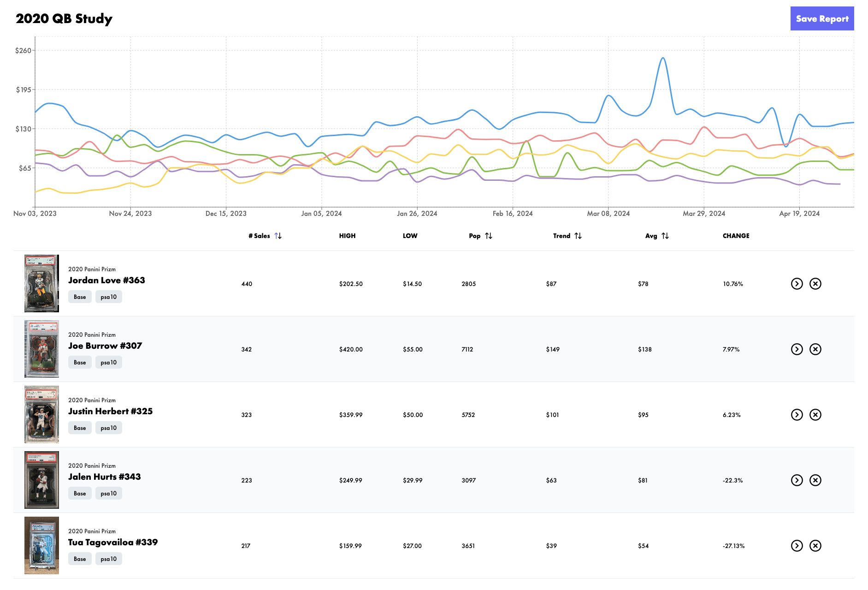Remove Joe Burrow row with X icon

pos(815,349)
